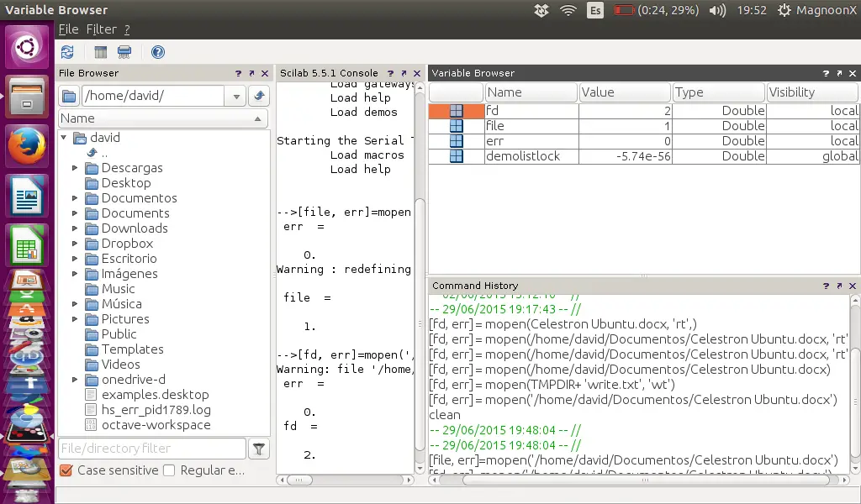Click the Name sort header in File Browser
The width and height of the screenshot is (861, 504).
tap(163, 118)
